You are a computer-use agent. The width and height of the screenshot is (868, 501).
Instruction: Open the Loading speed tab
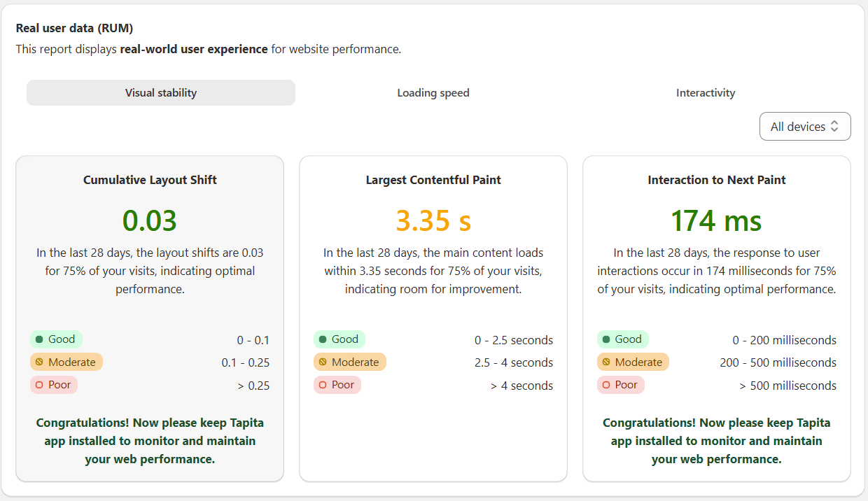click(433, 93)
